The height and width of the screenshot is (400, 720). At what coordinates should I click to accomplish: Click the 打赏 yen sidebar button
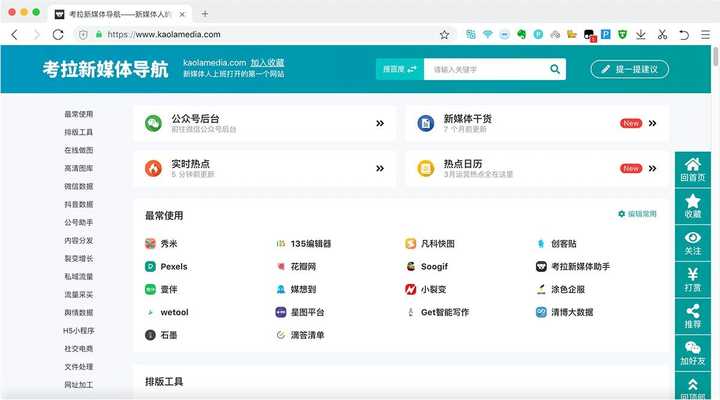pyautogui.click(x=692, y=280)
